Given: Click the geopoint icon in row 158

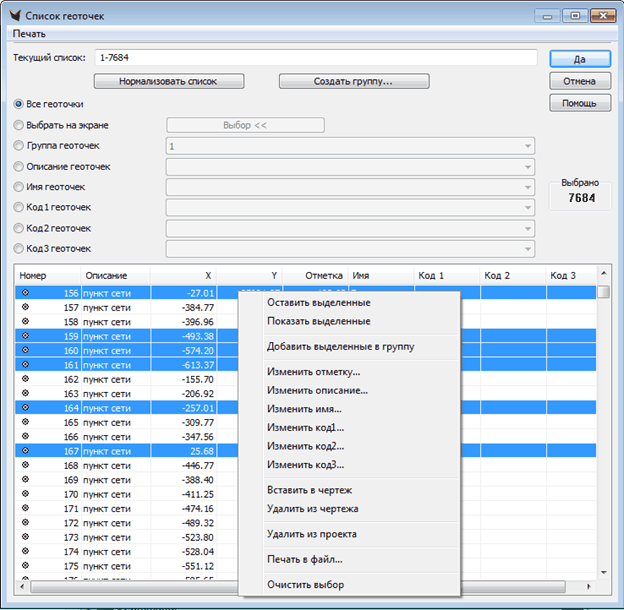Looking at the screenshot, I should click(x=26, y=322).
